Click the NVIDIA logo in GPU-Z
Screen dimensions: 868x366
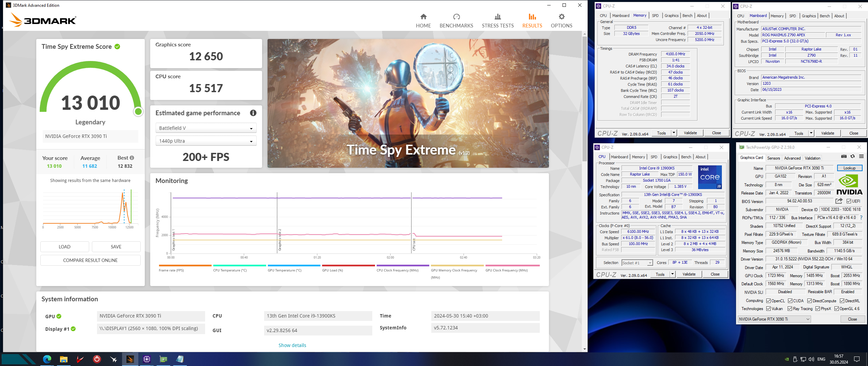pyautogui.click(x=849, y=185)
